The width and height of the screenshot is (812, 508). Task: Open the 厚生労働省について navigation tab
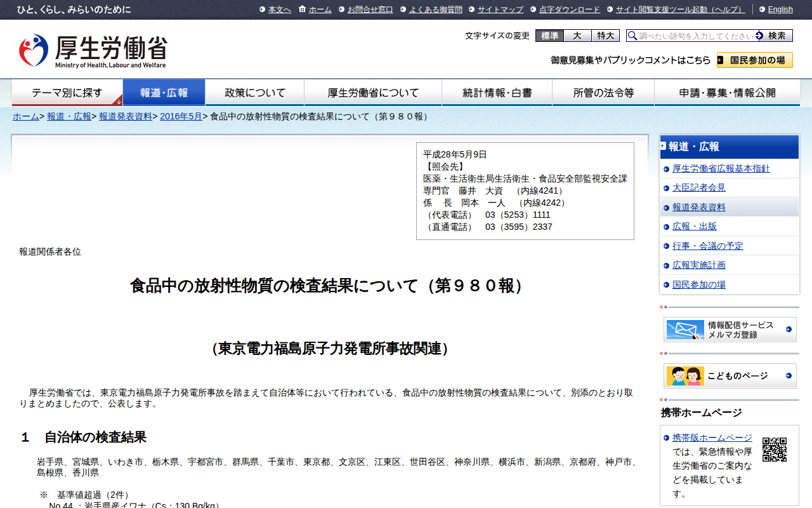pos(373,93)
